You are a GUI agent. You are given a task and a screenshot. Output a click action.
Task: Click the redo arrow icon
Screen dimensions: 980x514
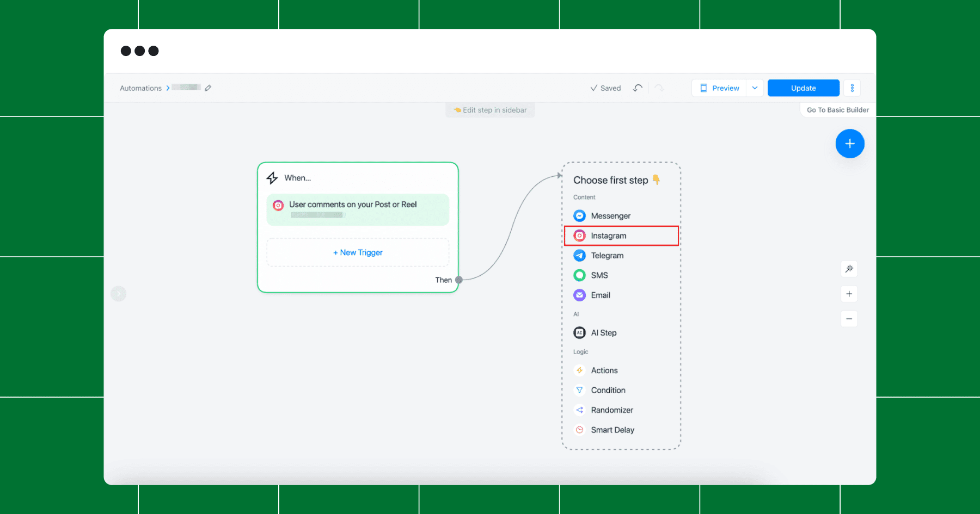[x=659, y=88]
